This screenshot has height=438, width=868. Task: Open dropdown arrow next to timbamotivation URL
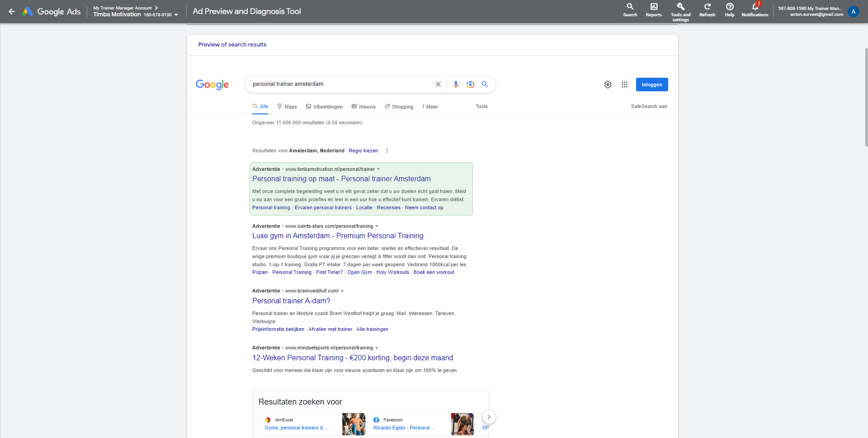pyautogui.click(x=378, y=170)
